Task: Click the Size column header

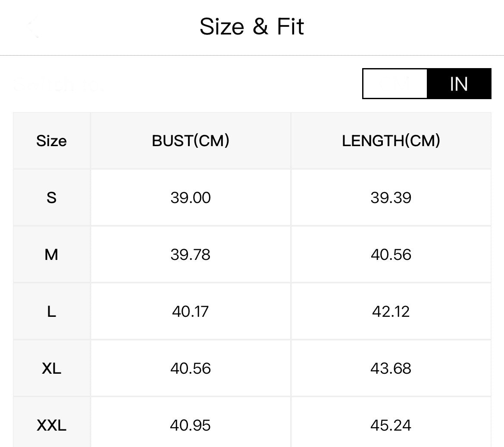Action: (x=52, y=141)
